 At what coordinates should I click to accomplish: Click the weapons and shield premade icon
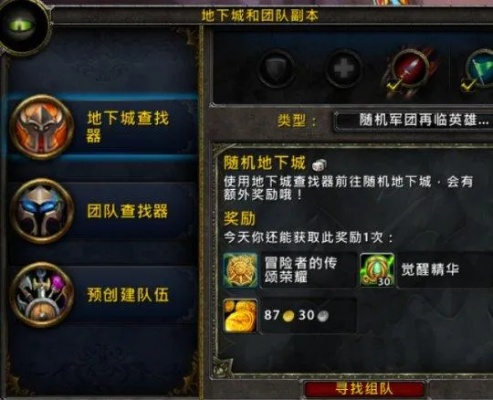point(41,295)
